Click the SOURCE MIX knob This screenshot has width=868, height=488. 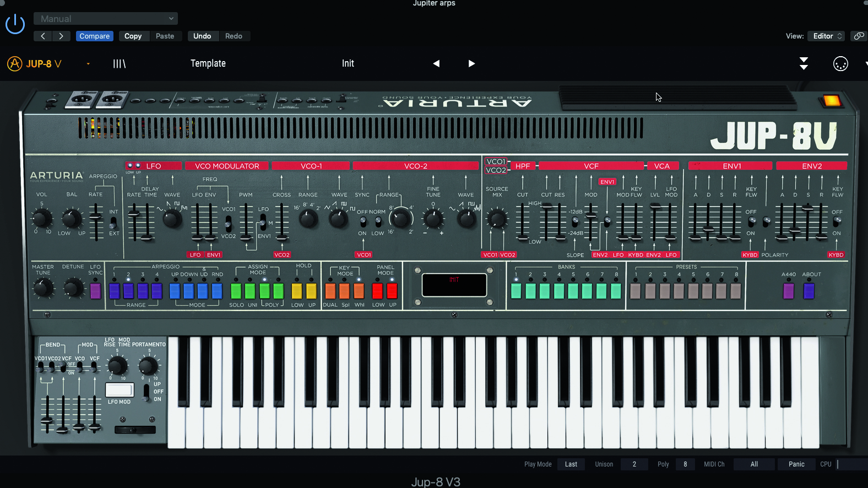(497, 219)
